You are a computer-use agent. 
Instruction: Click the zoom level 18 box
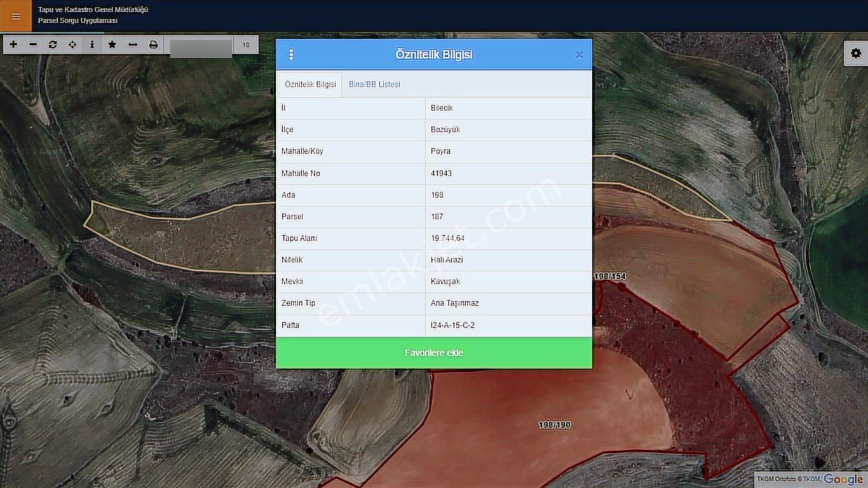coord(246,45)
